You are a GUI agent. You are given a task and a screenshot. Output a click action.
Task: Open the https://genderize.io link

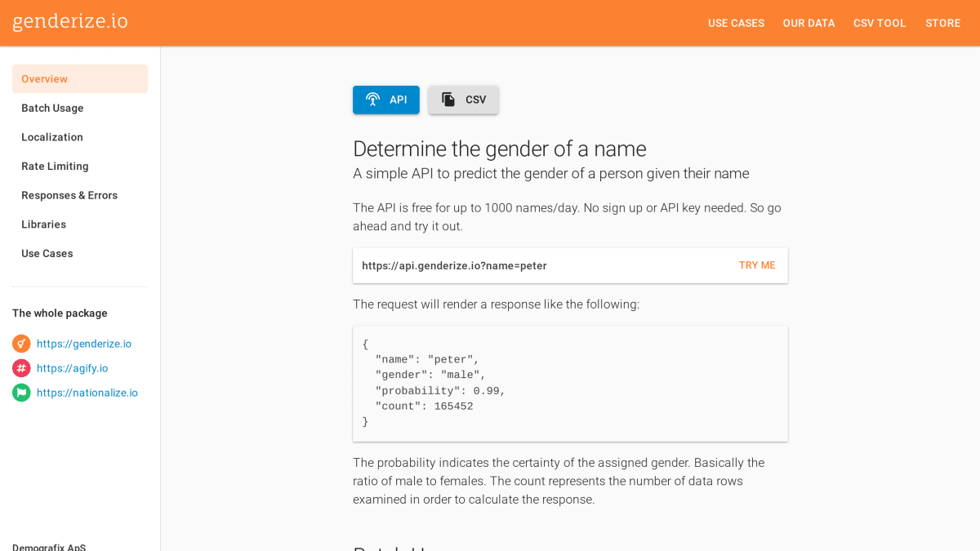click(84, 344)
